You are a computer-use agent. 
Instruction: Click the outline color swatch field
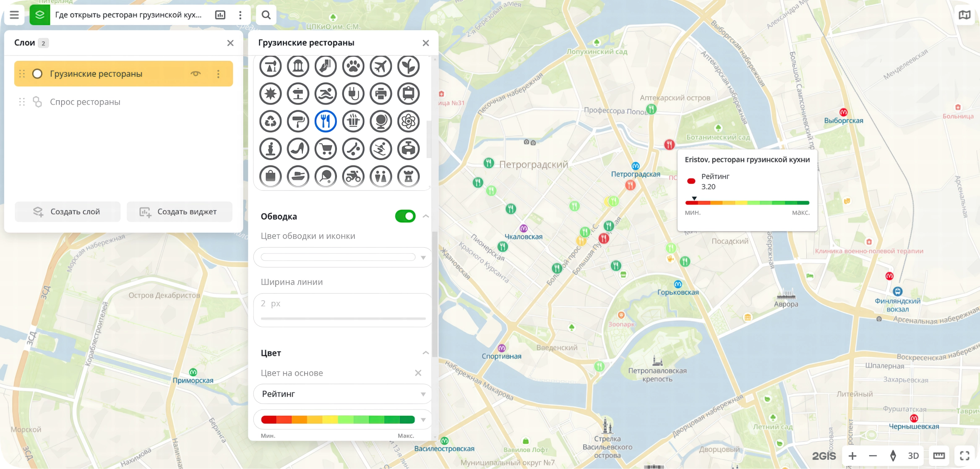(x=338, y=257)
